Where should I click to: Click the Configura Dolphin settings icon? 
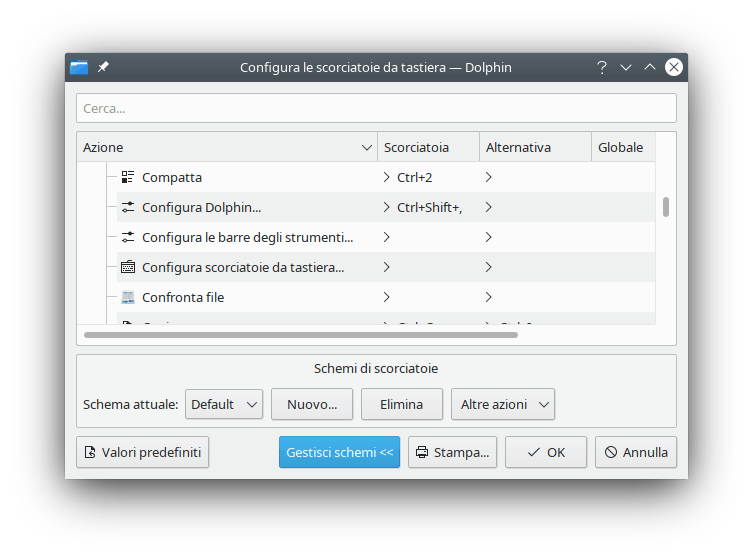[x=127, y=207]
